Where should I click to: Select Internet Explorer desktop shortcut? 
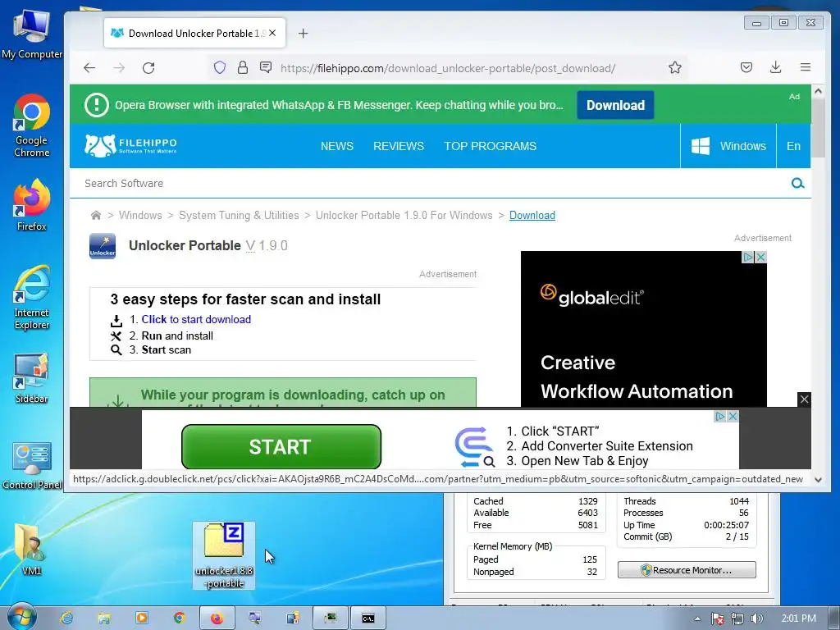click(32, 298)
